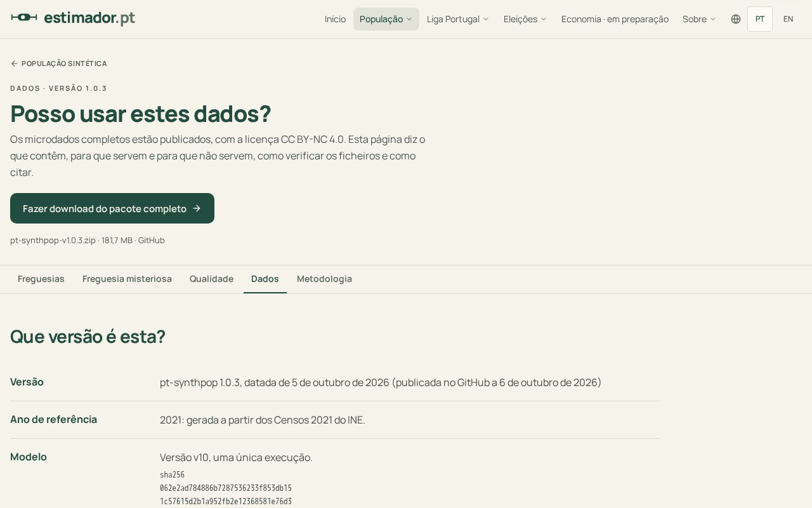Switch language to EN
The width and height of the screenshot is (812, 508).
(788, 19)
